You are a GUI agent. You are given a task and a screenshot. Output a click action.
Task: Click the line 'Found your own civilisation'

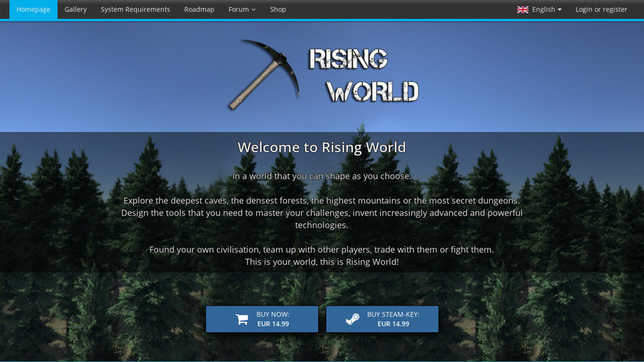pyautogui.click(x=321, y=249)
